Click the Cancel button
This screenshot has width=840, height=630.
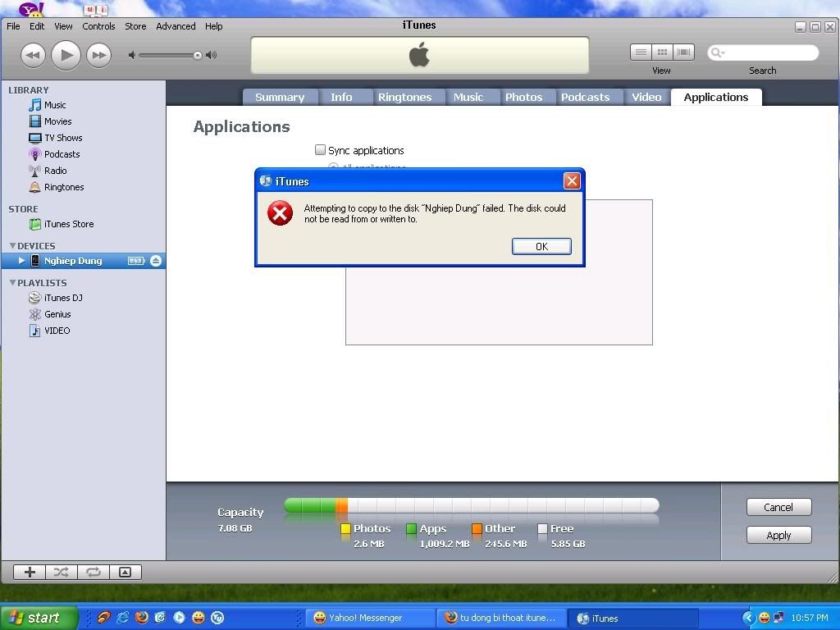click(x=778, y=507)
